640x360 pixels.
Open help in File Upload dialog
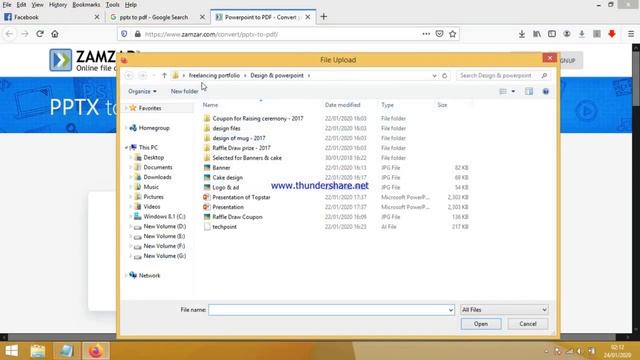coord(546,91)
